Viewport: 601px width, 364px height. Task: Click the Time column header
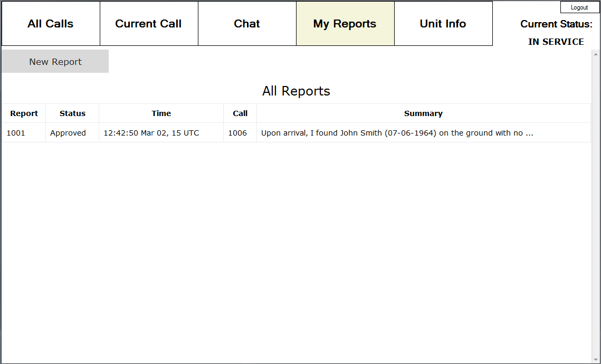(161, 113)
